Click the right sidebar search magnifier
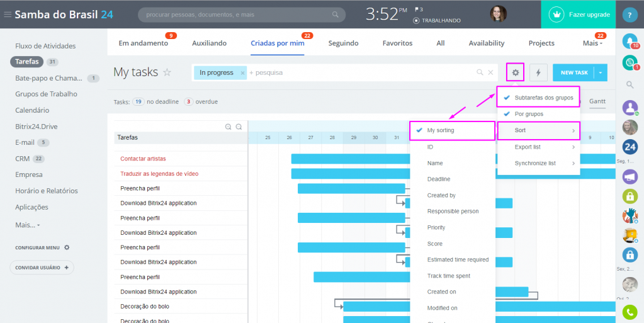 tap(630, 84)
